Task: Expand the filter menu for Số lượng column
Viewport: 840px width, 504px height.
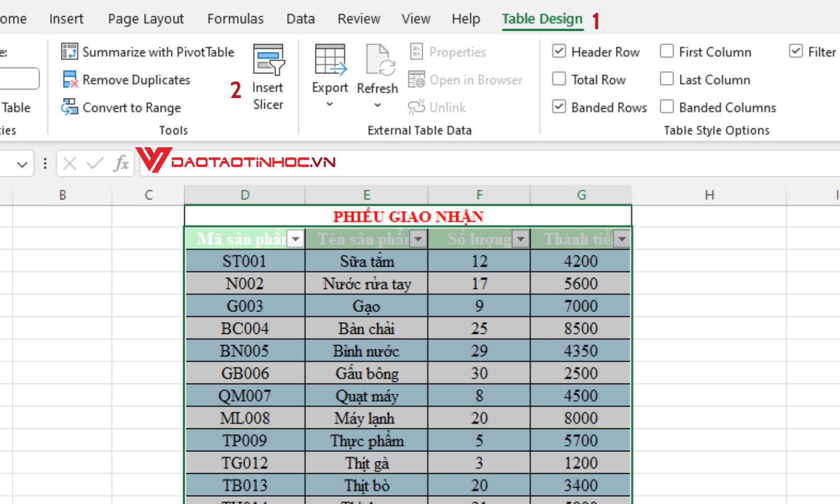Action: click(x=521, y=239)
